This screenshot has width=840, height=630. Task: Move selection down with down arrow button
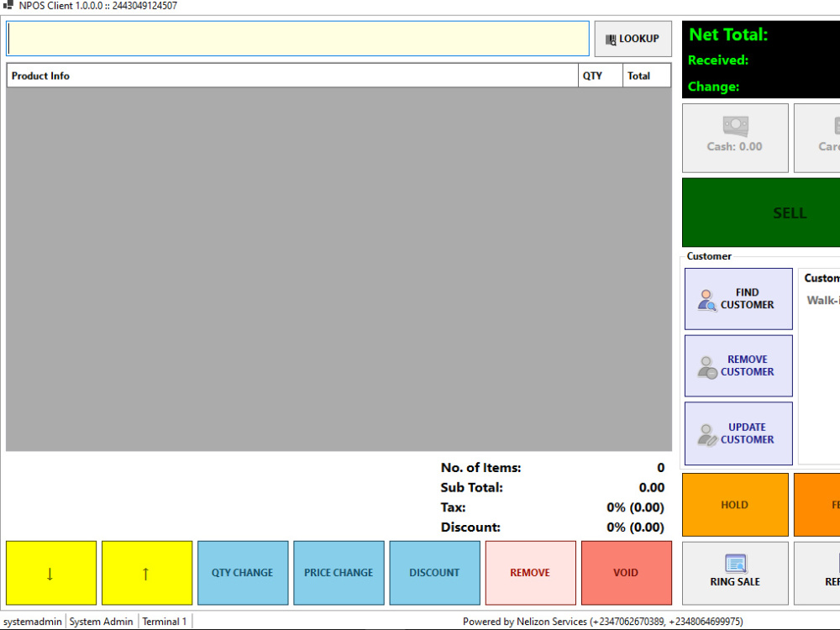pyautogui.click(x=51, y=573)
